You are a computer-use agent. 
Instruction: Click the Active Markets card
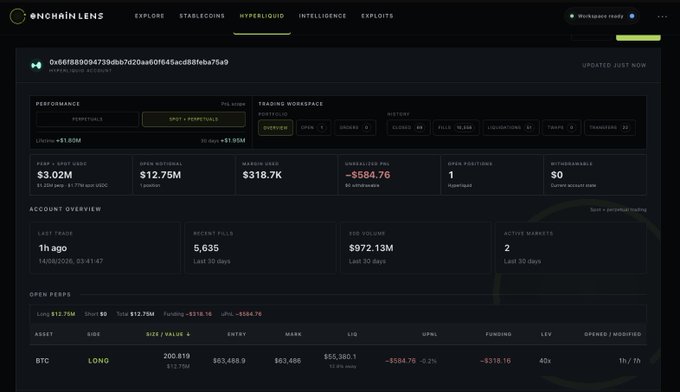point(571,248)
